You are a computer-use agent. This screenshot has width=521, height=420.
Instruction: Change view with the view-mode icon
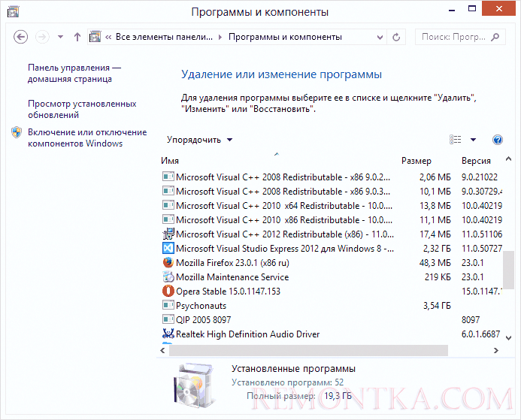click(x=455, y=140)
